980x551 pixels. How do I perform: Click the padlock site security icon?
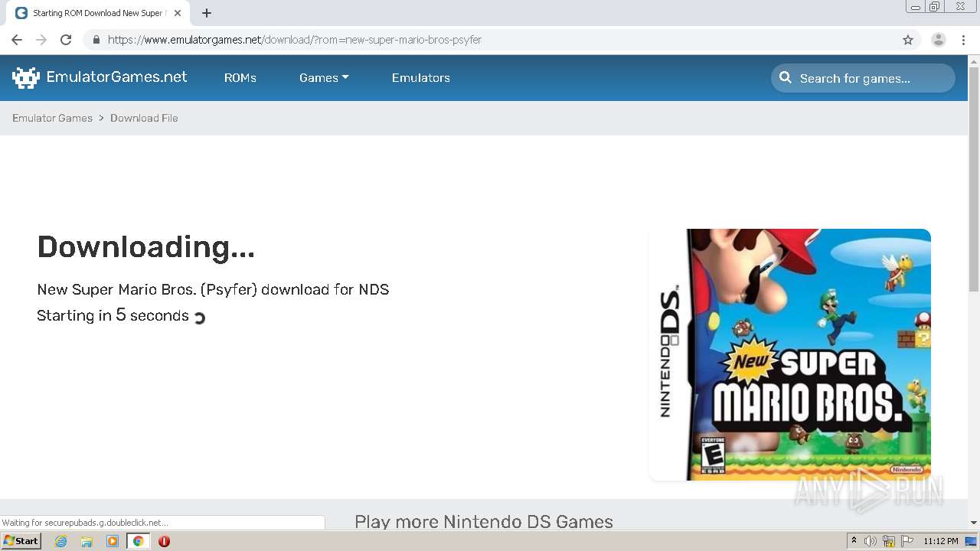coord(96,40)
